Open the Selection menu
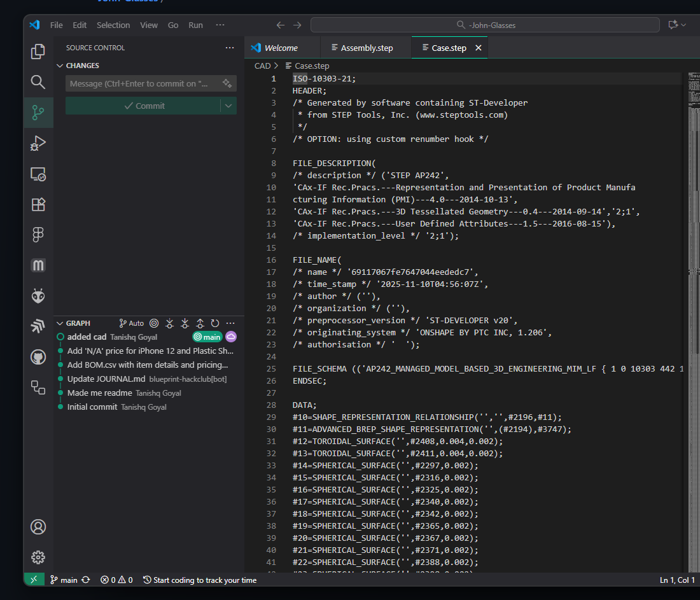Image resolution: width=700 pixels, height=600 pixels. point(113,25)
